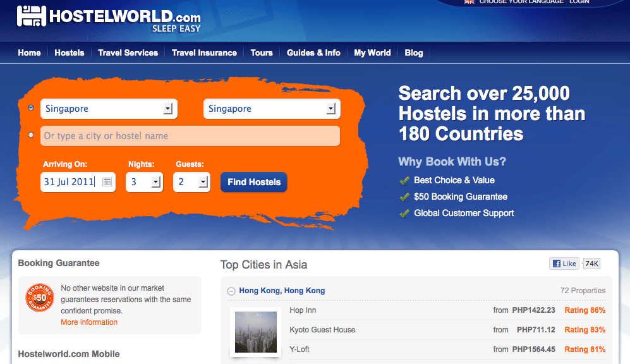Open the calendar date picker icon

[107, 182]
